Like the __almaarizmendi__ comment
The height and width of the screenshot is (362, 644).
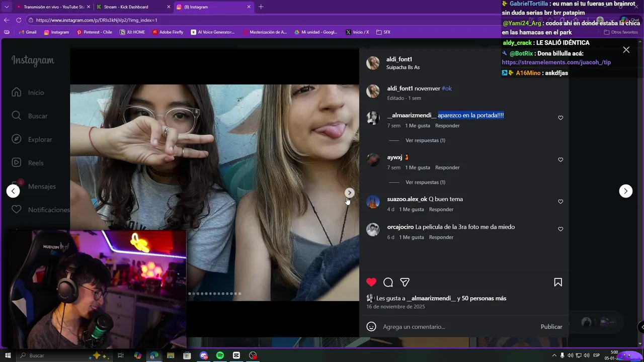(560, 118)
